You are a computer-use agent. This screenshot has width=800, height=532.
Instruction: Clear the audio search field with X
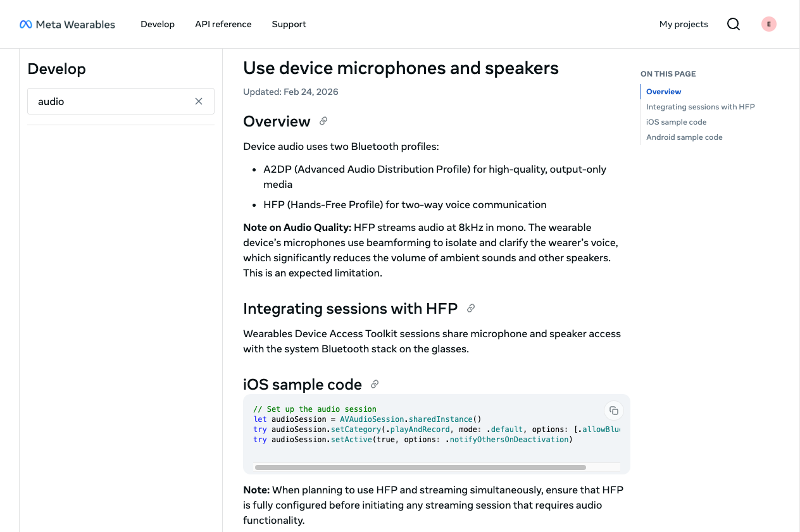point(199,101)
